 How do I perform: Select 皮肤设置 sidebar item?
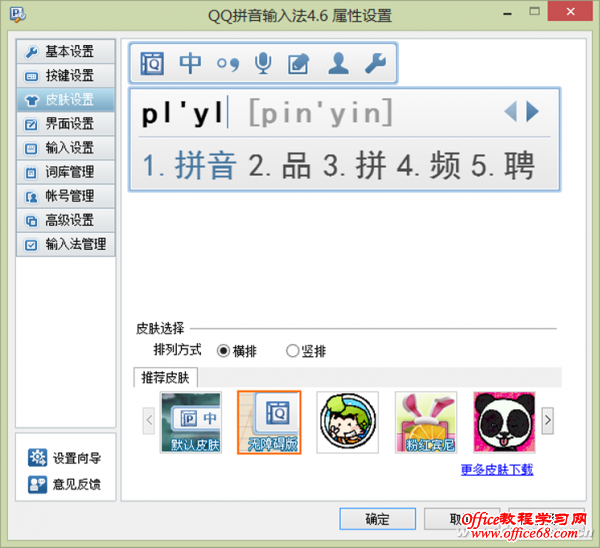(65, 100)
